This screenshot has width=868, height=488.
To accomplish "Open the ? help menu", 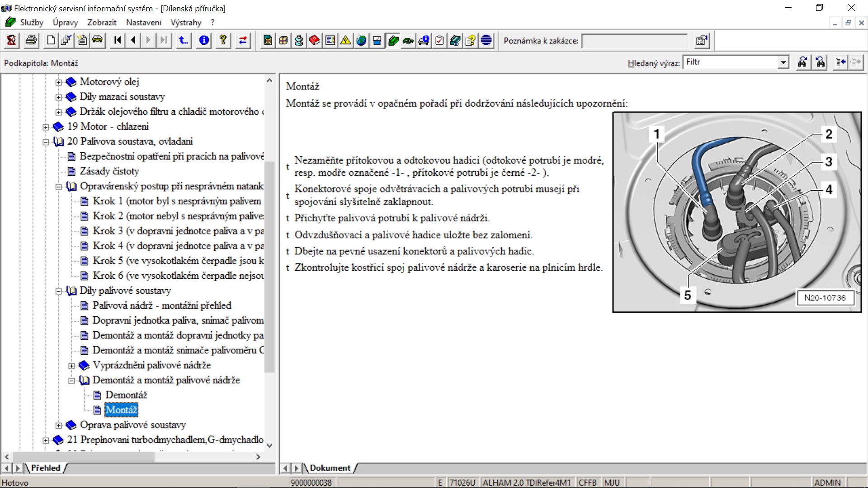I will 212,22.
